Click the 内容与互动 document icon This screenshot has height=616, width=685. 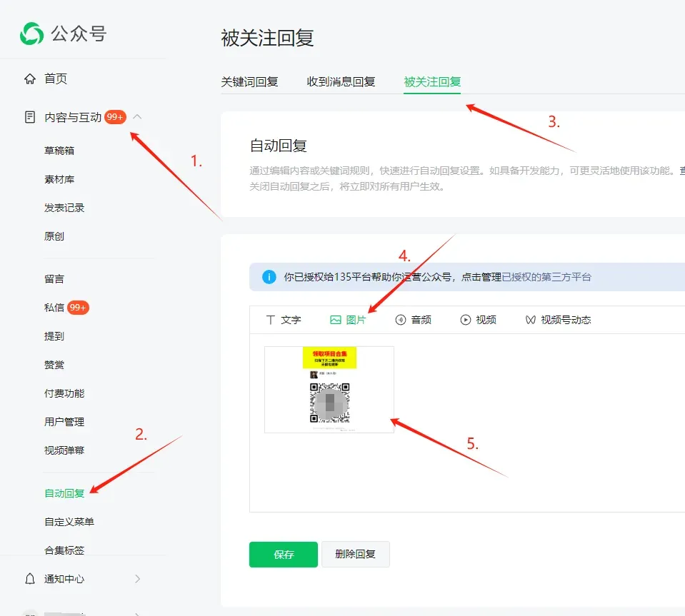point(30,117)
